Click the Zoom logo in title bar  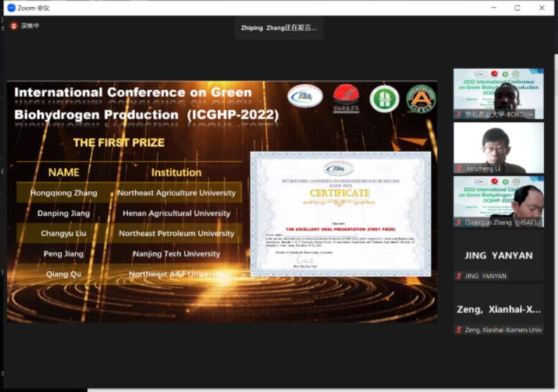pyautogui.click(x=11, y=8)
